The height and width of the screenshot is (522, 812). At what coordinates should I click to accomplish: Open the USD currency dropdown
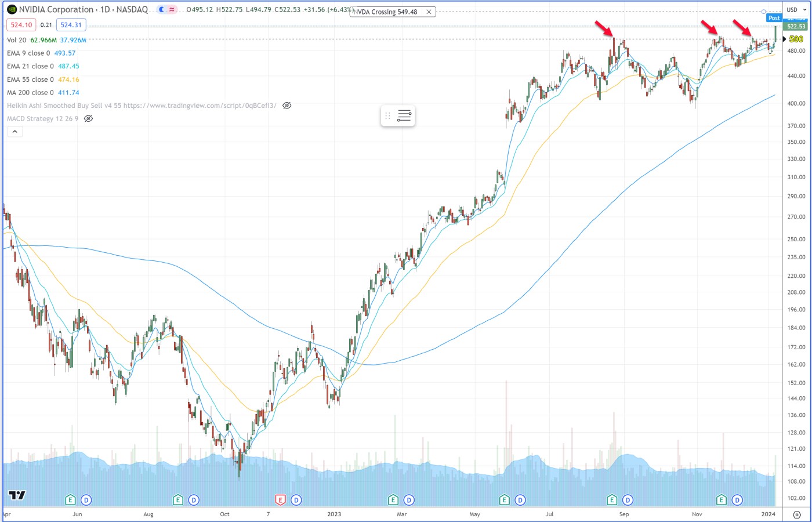point(797,10)
